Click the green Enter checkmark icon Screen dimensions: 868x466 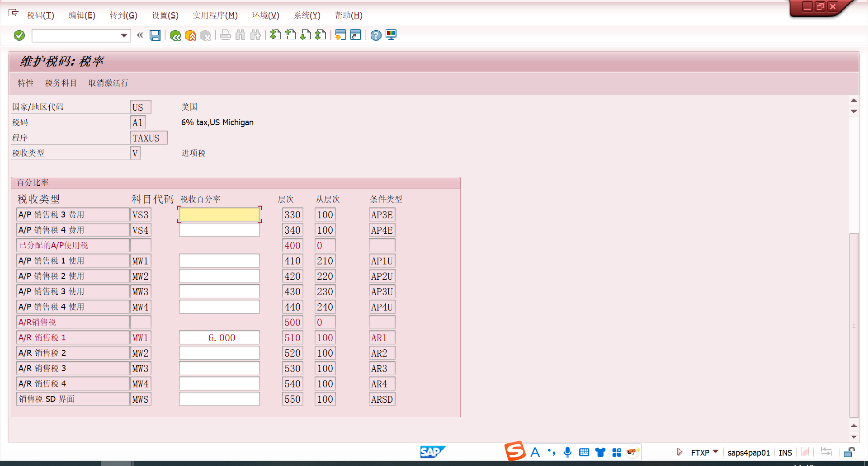point(19,35)
